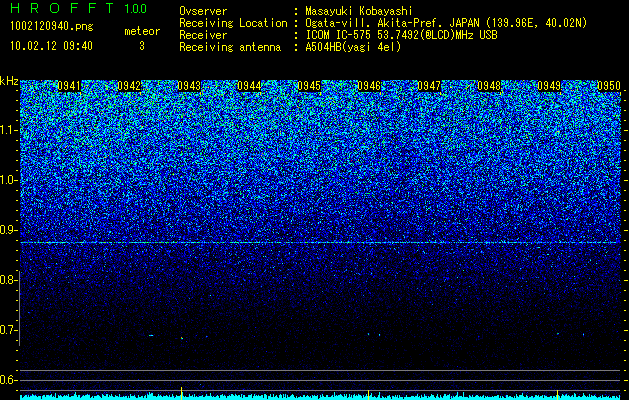The width and height of the screenshot is (629, 400).
Task: Click the yellow meteor tick below 0946
Action: pos(368,393)
